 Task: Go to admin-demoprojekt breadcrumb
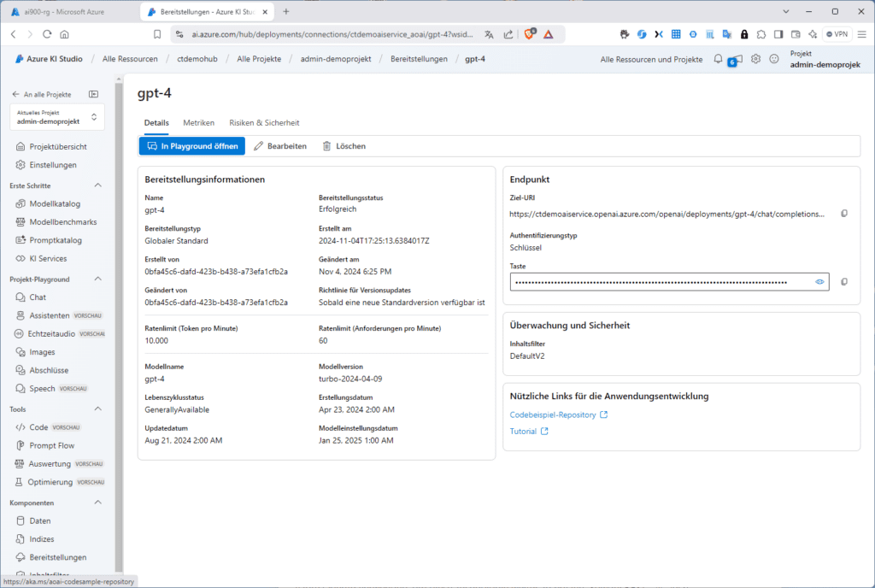335,59
